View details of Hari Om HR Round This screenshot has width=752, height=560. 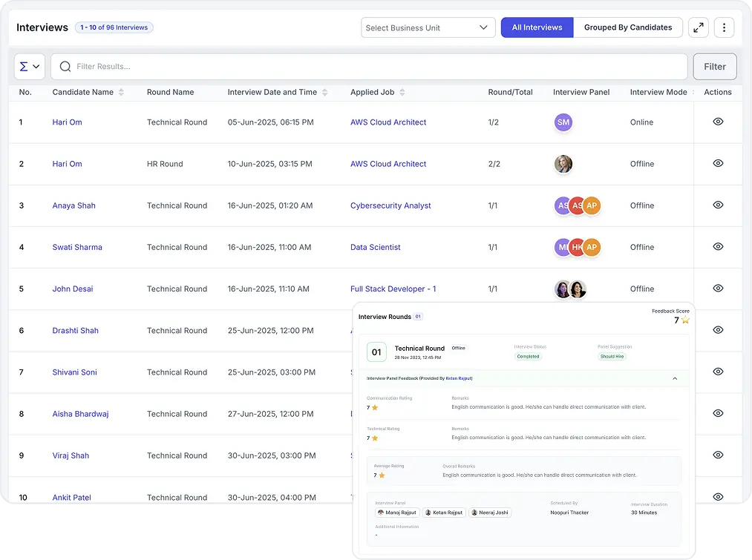[x=717, y=163]
